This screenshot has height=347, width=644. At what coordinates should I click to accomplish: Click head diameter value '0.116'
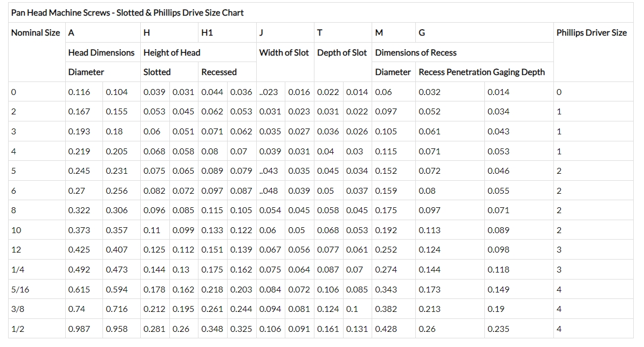(x=79, y=92)
